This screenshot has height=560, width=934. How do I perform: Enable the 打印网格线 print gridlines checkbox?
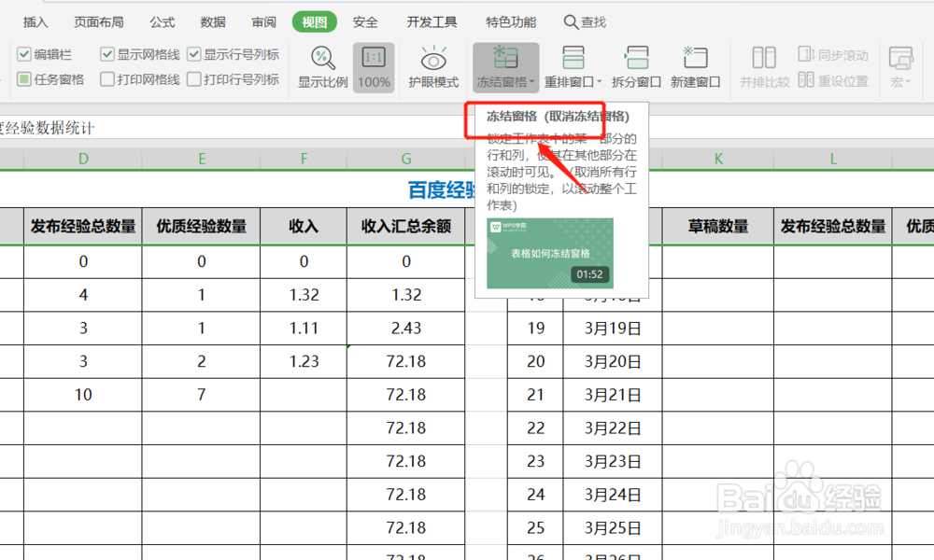coord(107,78)
